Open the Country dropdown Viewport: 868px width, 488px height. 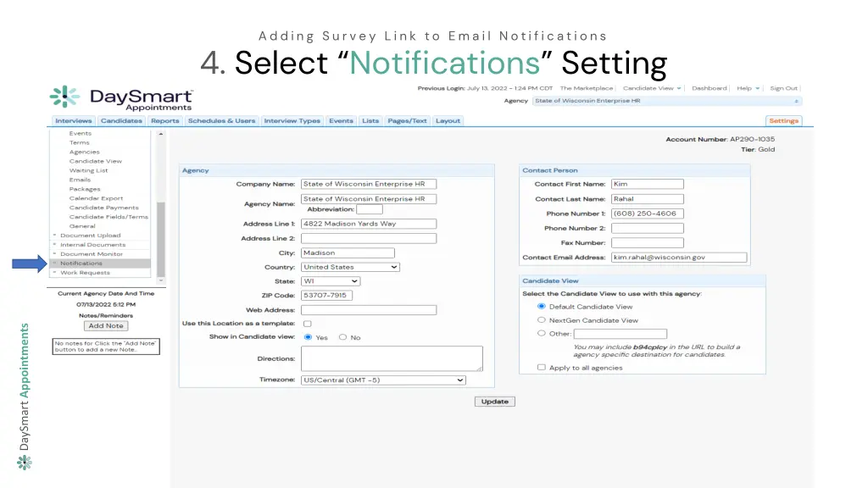pos(350,267)
